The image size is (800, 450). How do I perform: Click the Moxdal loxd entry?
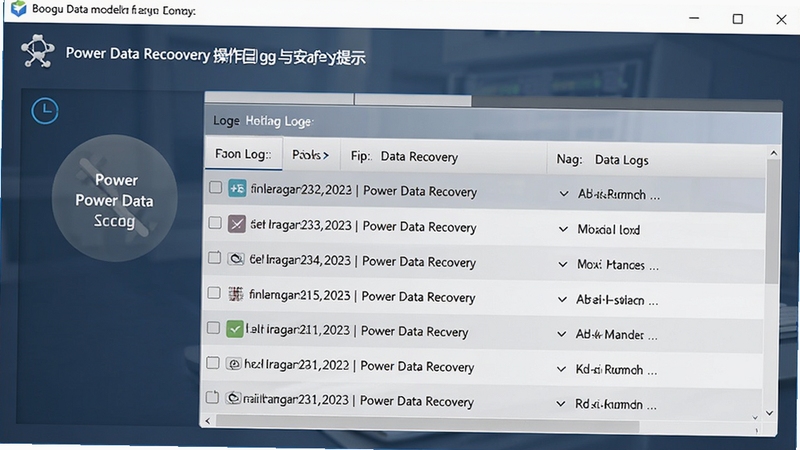(x=609, y=230)
